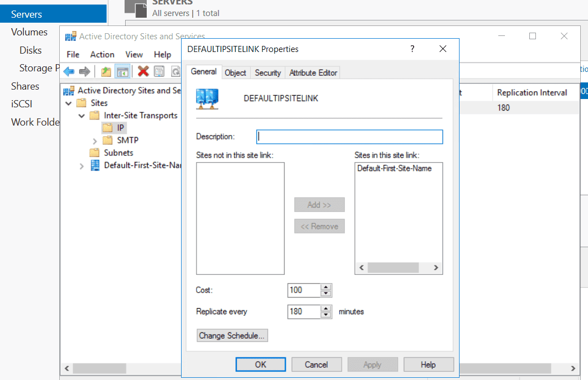Click the Change Schedule button
Image resolution: width=588 pixels, height=380 pixels.
pyautogui.click(x=232, y=335)
